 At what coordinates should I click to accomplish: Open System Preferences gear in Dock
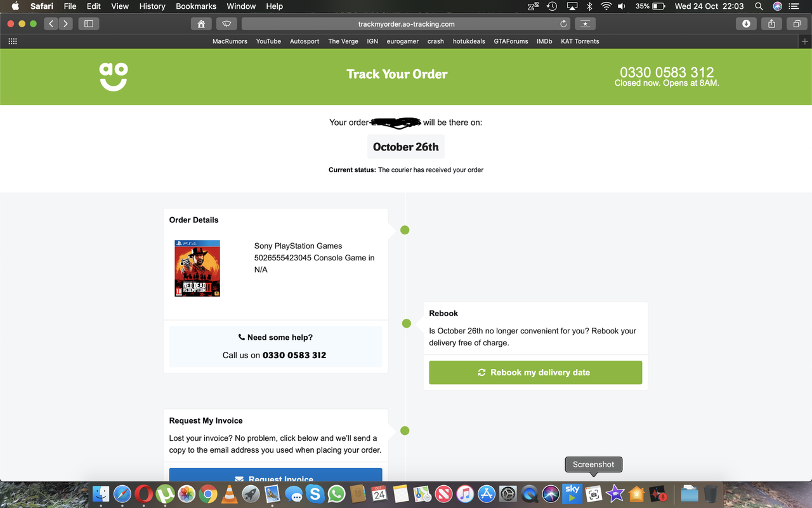508,493
